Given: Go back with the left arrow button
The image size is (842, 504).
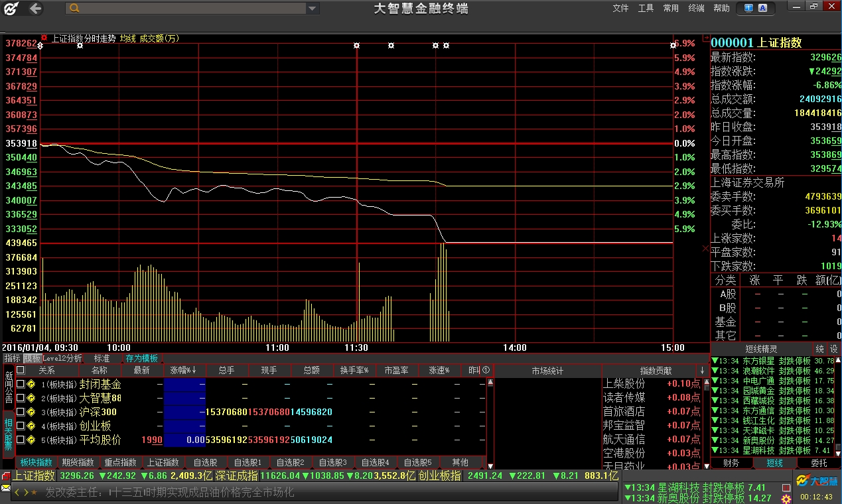Looking at the screenshot, I should coord(35,8).
